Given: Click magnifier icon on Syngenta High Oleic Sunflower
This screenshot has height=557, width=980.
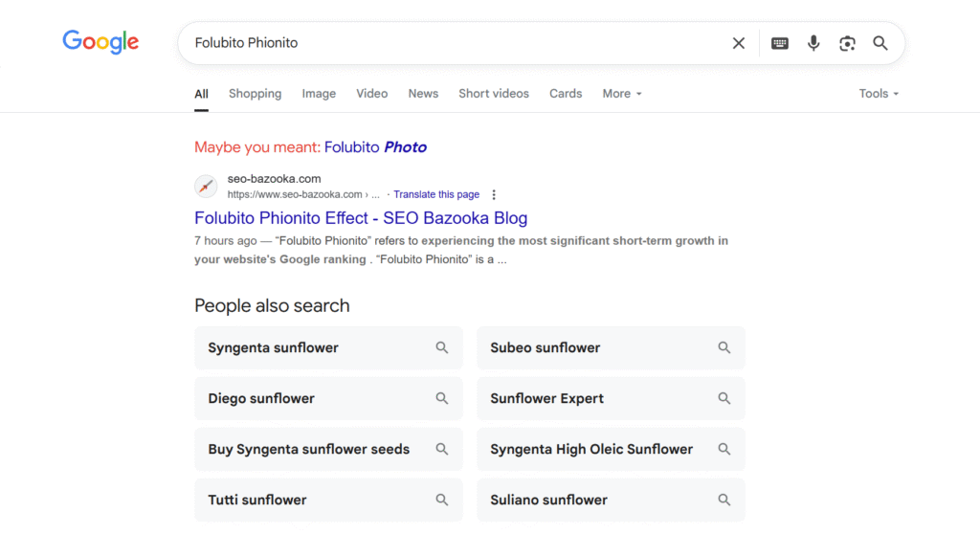Looking at the screenshot, I should click(x=724, y=449).
